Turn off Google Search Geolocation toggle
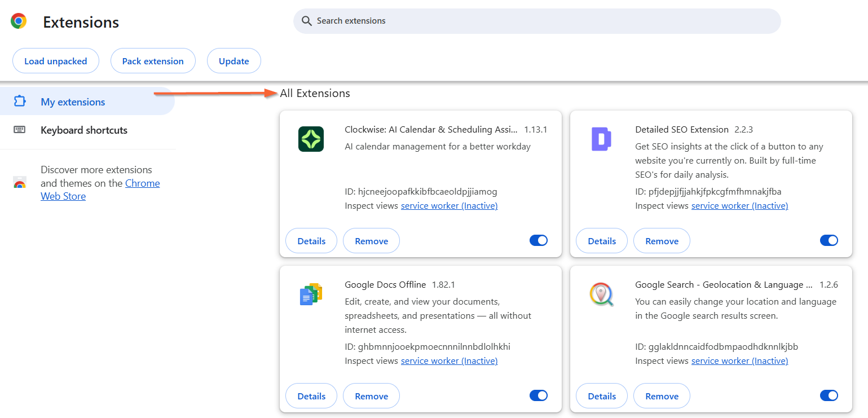The width and height of the screenshot is (868, 418). pyautogui.click(x=829, y=396)
